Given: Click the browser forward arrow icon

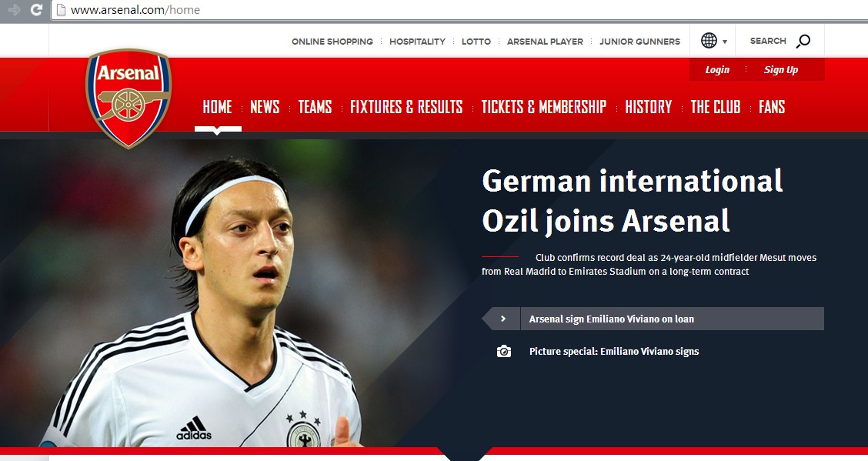Looking at the screenshot, I should click(15, 9).
